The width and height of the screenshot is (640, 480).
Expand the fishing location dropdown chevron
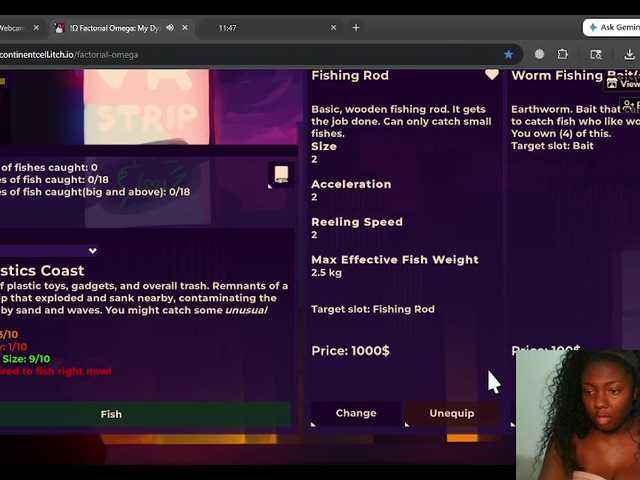93,251
